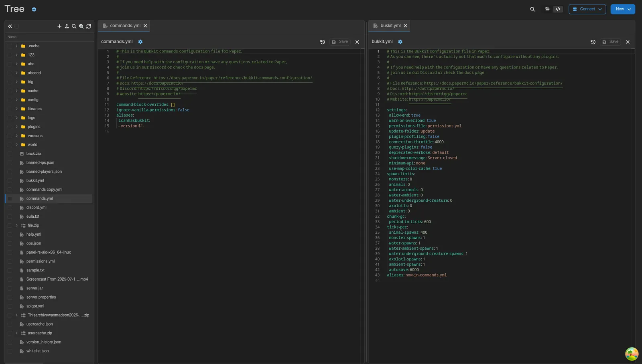This screenshot has height=364, width=642.
Task: Click 'connection-throttle: 4000' line in bukkit.yml
Action: pos(416,142)
